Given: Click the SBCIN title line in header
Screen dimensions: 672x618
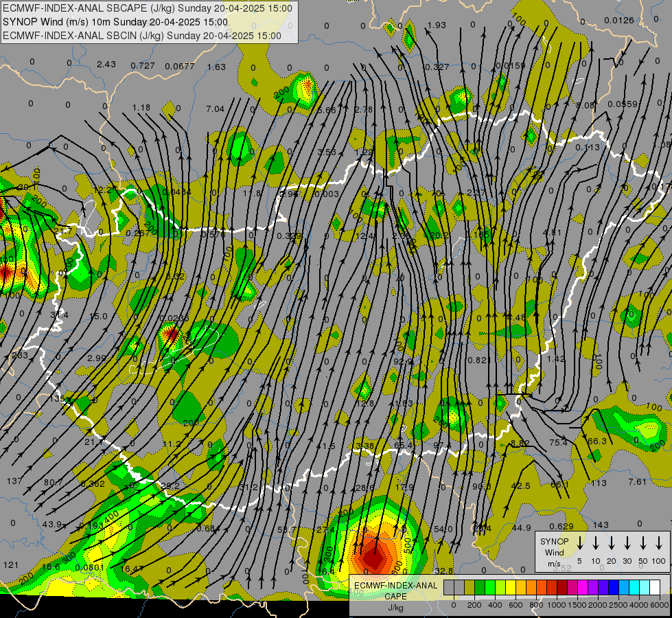Looking at the screenshot, I should pyautogui.click(x=142, y=36).
